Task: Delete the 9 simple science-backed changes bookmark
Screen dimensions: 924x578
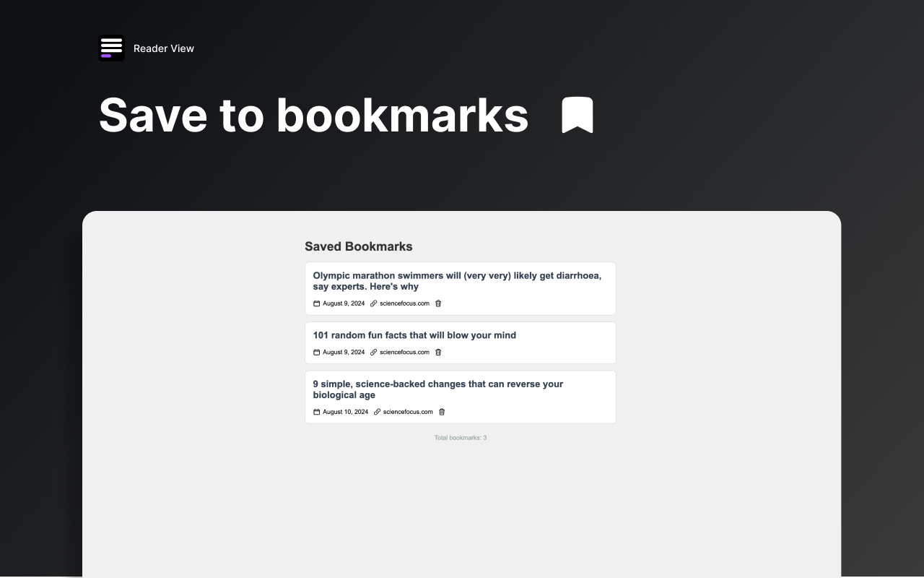Action: (x=442, y=412)
